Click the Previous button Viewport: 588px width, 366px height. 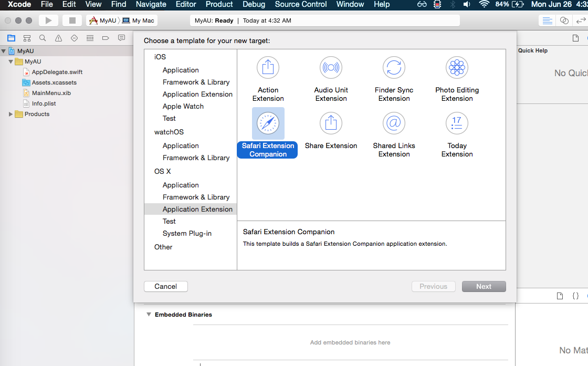(434, 287)
